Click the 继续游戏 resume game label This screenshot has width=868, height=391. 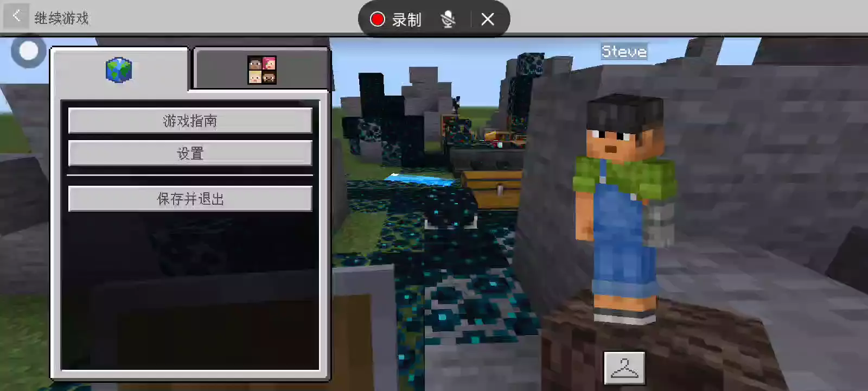61,18
